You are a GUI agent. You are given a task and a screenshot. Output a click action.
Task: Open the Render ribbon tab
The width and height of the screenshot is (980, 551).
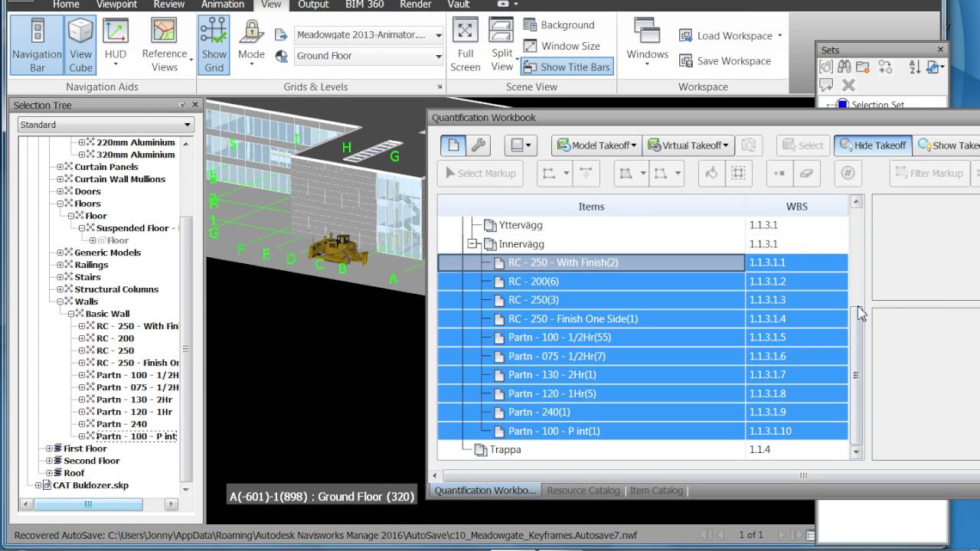[415, 5]
